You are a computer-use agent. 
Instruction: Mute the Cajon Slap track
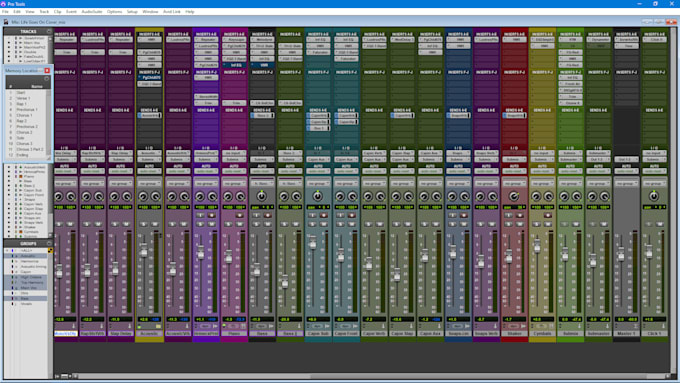click(x=407, y=224)
